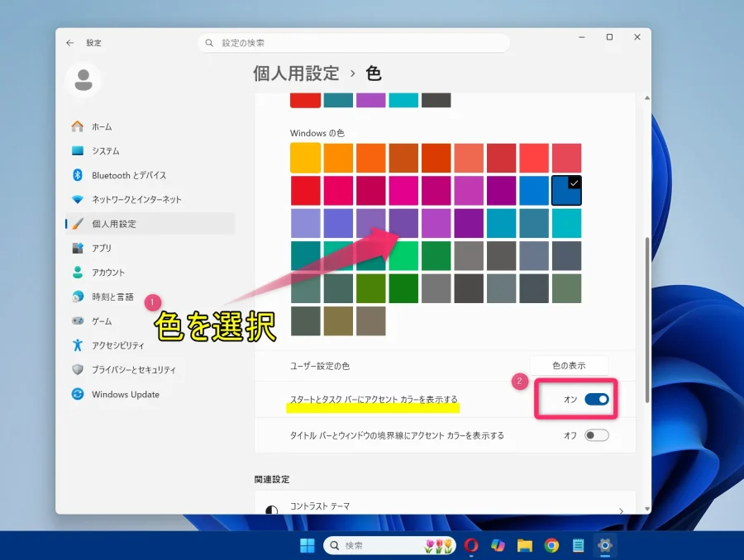The width and height of the screenshot is (744, 560).
Task: Launch Opera from the taskbar
Action: [x=471, y=545]
